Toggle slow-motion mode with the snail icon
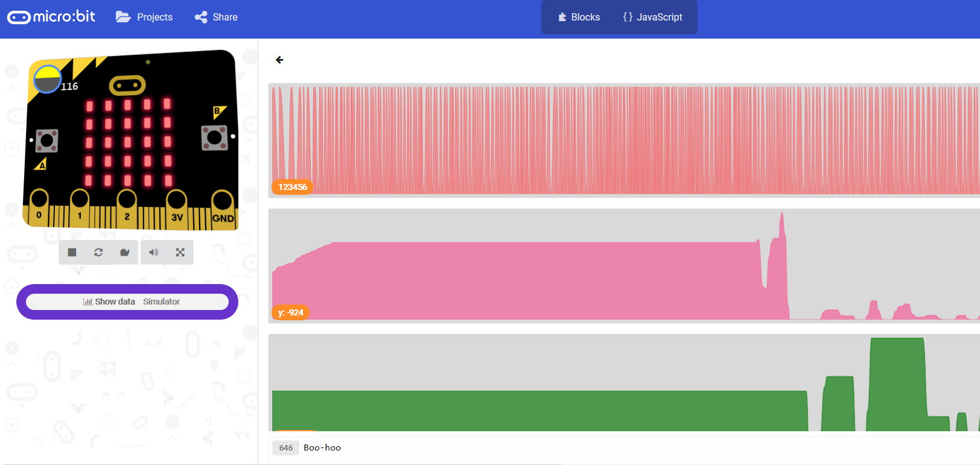The width and height of the screenshot is (980, 465). (125, 252)
